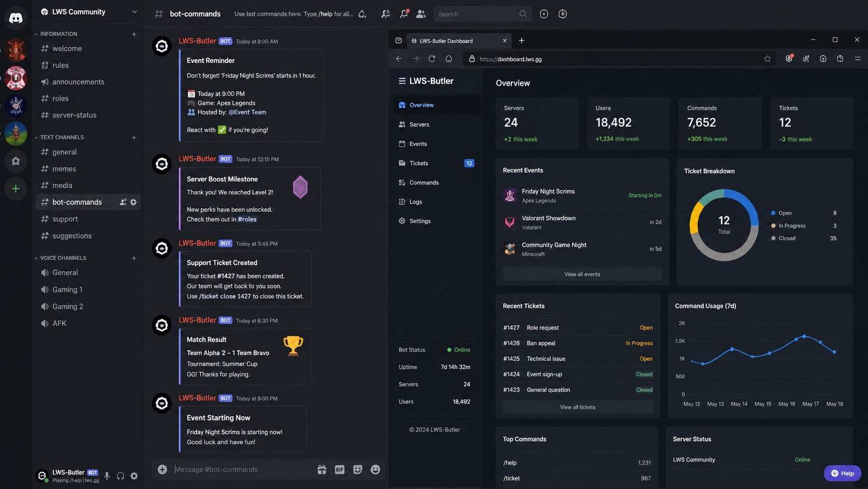This screenshot has height=489, width=868.
Task: Join the Gaming 1 voice channel
Action: [88, 289]
